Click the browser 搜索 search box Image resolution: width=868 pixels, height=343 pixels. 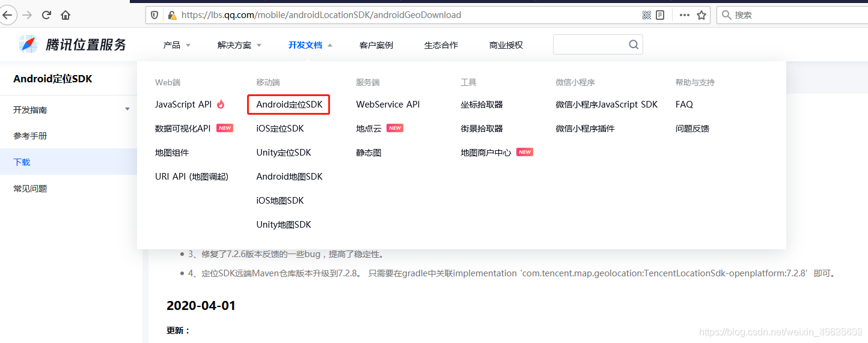[x=792, y=15]
